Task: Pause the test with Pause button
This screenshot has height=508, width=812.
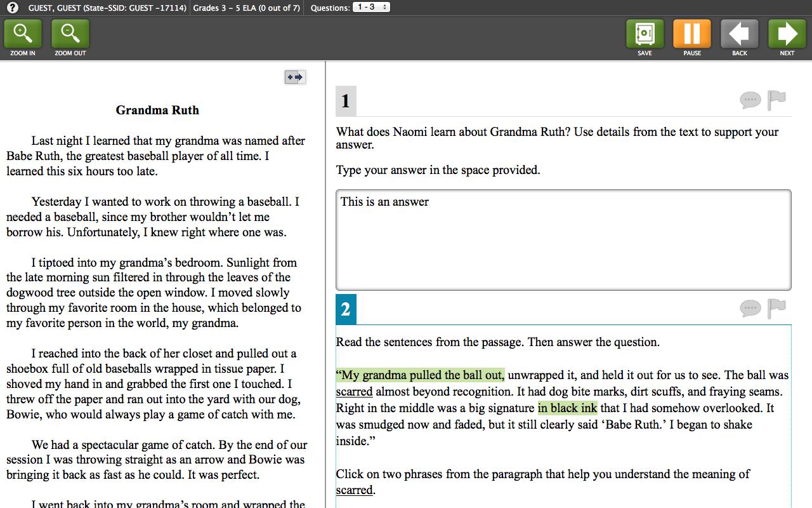Action: [x=692, y=34]
